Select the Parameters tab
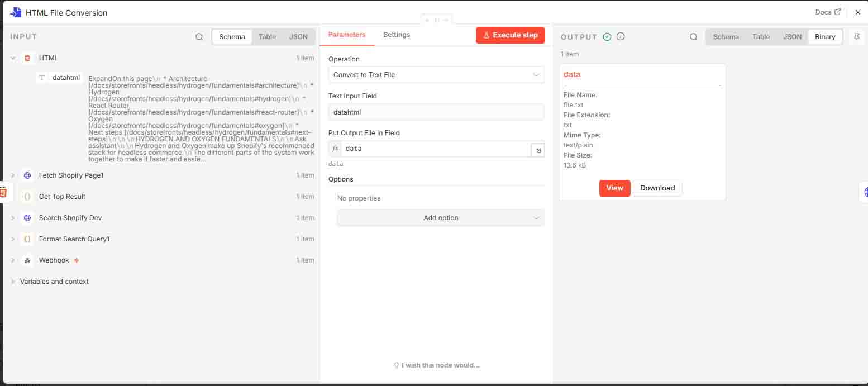Image resolution: width=868 pixels, height=386 pixels. point(347,34)
